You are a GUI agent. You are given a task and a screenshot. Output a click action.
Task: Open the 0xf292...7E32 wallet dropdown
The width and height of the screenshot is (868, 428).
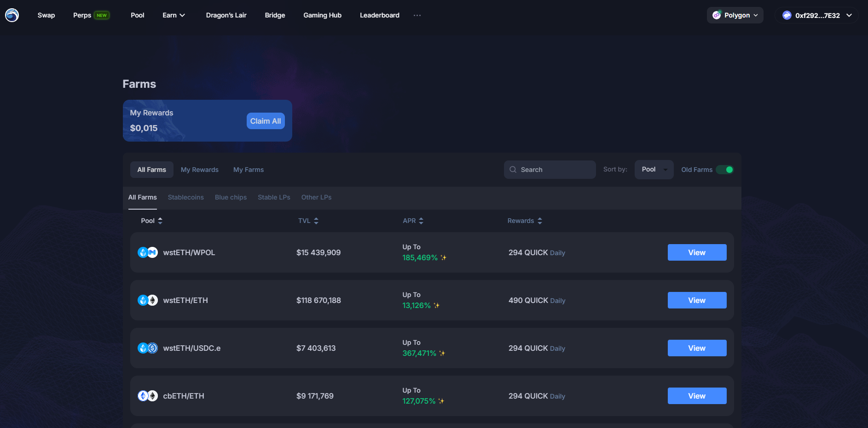(816, 15)
